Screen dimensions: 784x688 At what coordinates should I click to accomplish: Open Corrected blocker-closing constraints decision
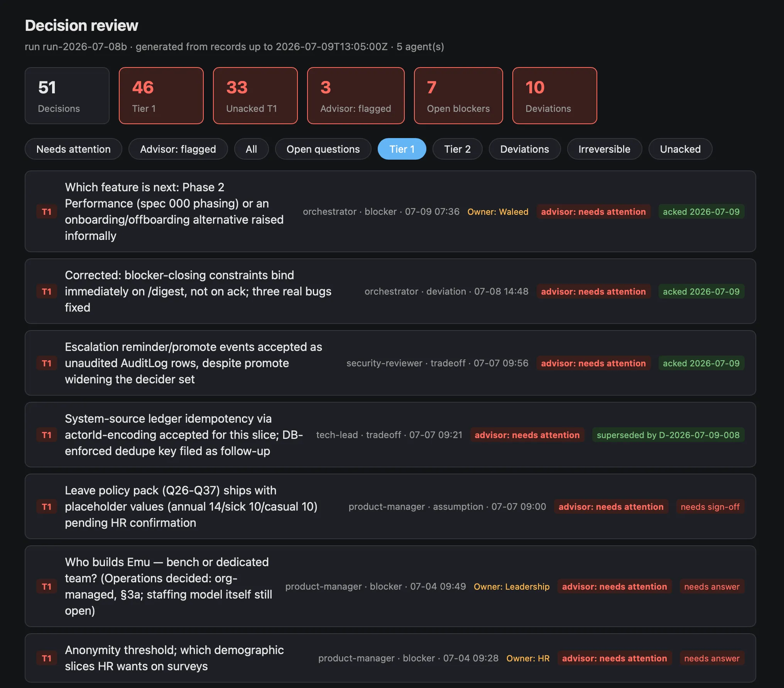(390, 291)
